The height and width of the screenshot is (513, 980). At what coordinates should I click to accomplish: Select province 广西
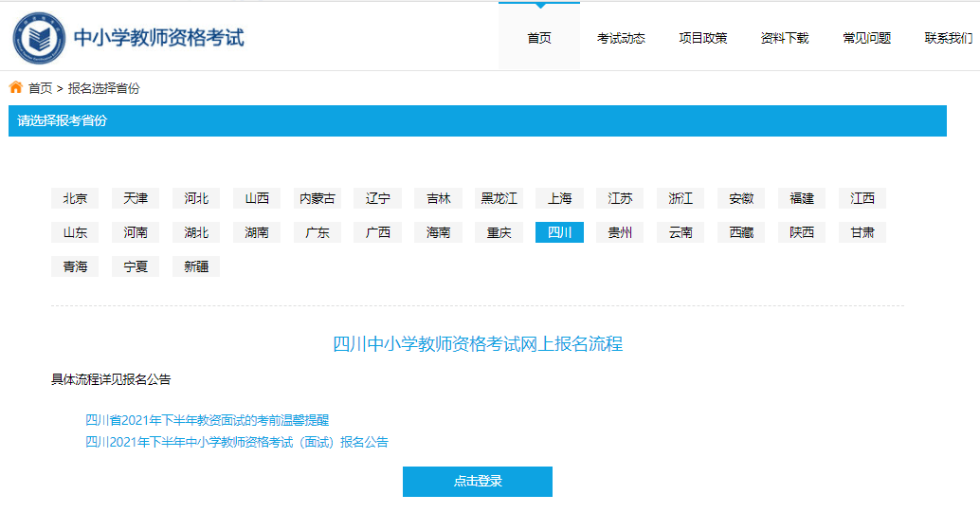378,232
